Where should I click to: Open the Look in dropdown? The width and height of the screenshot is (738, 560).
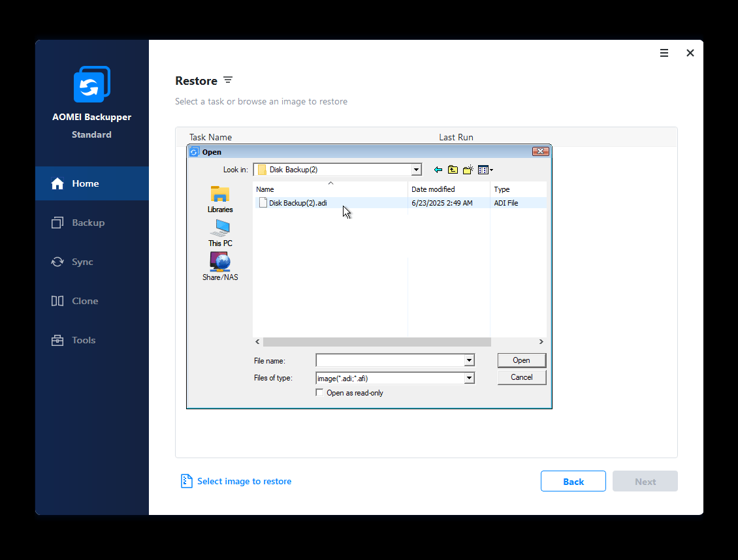coord(416,169)
